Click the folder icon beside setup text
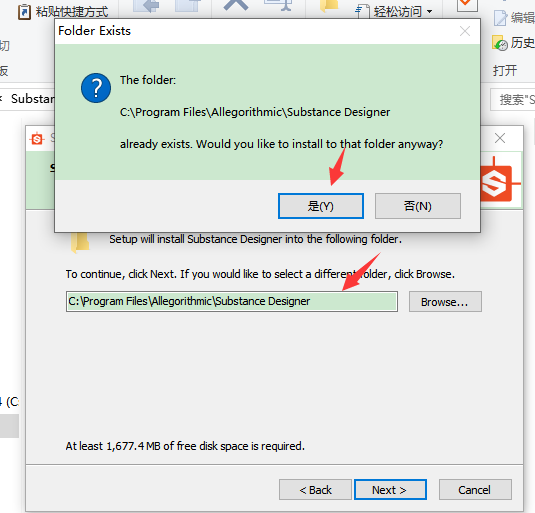535x513 pixels. point(80,243)
